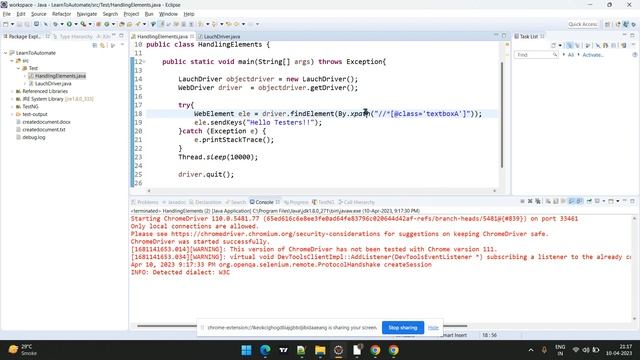Click Remove All Terminated Launches in Console

tap(538, 201)
